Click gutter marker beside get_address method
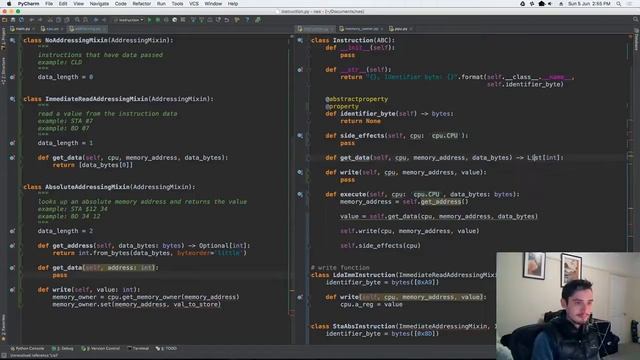640x360 pixels. (x=13, y=246)
